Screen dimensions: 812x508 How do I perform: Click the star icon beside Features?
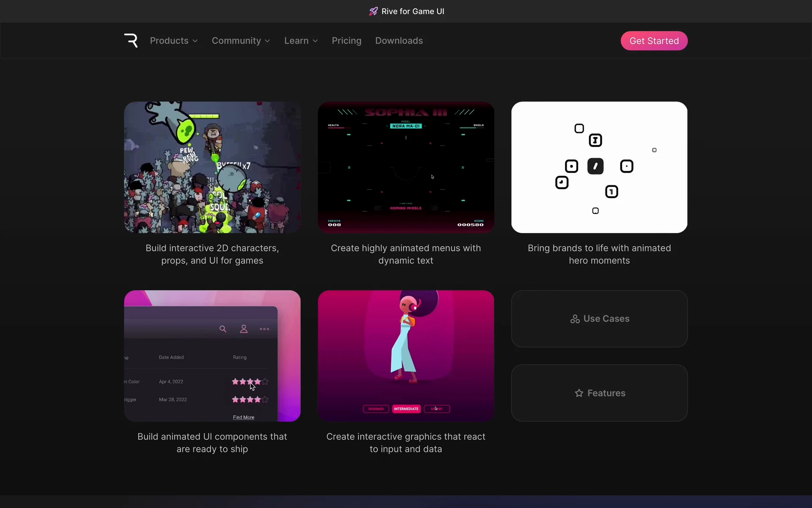point(579,393)
